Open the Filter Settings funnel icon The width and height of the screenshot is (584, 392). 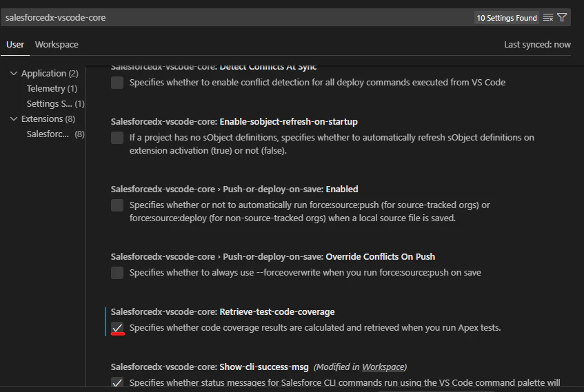[x=562, y=17]
